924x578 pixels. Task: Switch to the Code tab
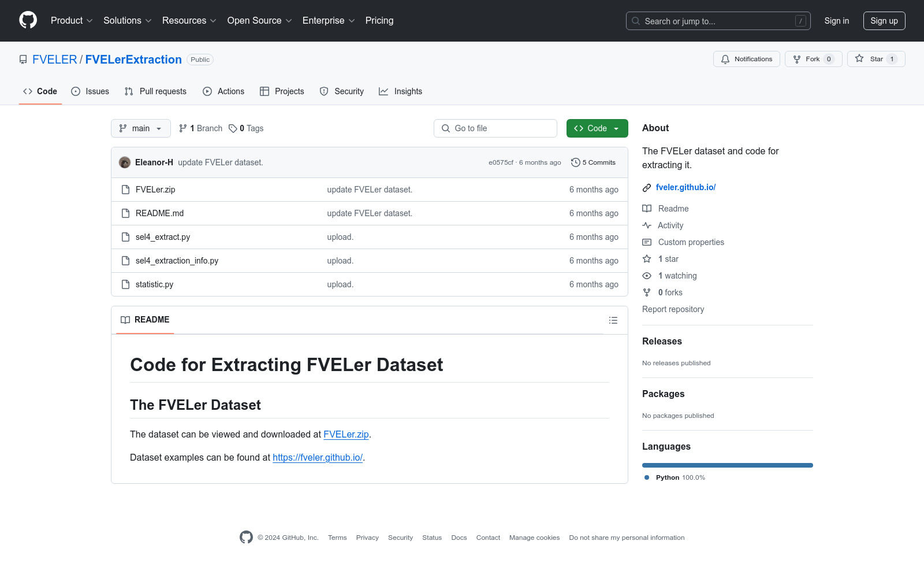tap(40, 91)
